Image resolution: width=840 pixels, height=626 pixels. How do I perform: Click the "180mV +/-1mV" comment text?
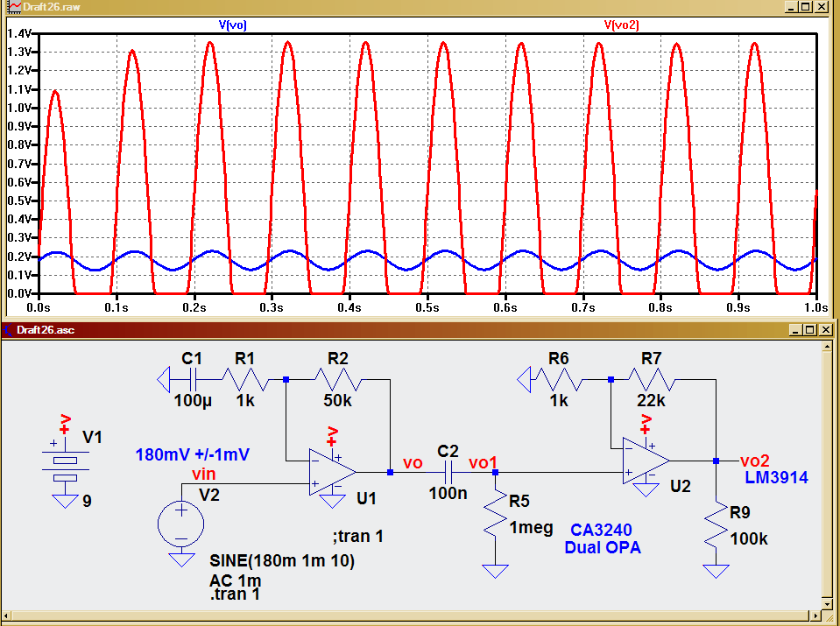[193, 454]
